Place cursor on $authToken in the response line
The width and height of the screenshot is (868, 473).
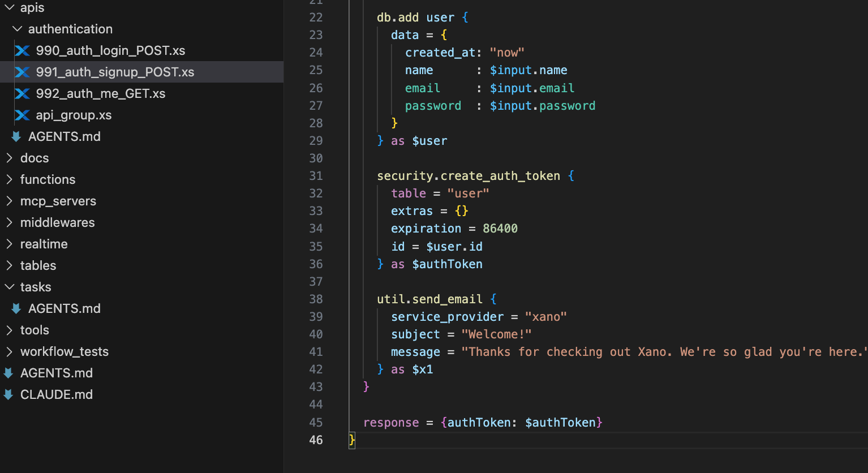point(561,422)
